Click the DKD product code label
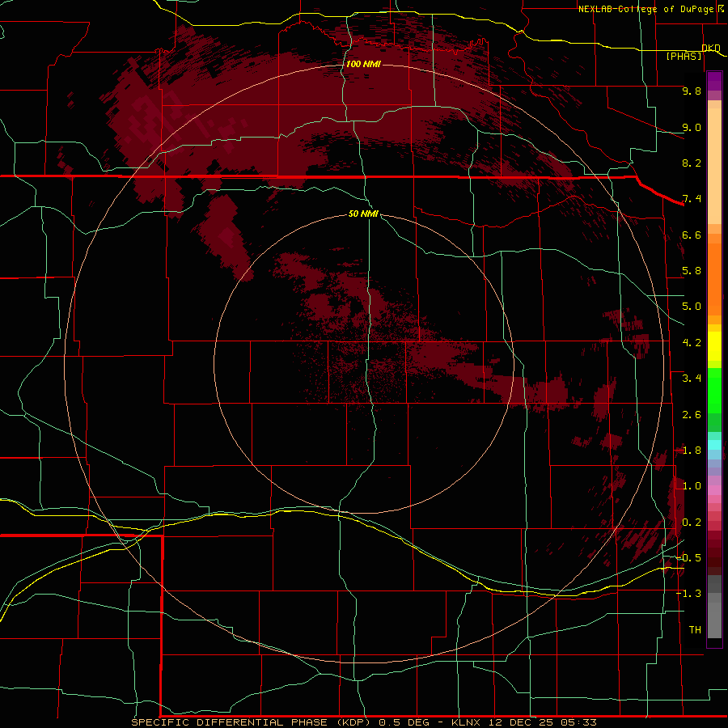The image size is (728, 728). tap(711, 48)
